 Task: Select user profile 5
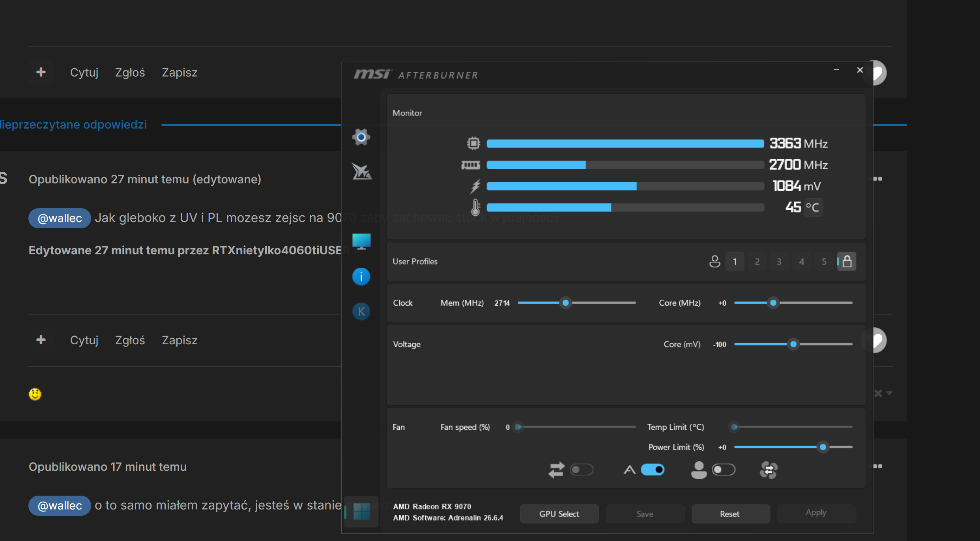point(824,261)
